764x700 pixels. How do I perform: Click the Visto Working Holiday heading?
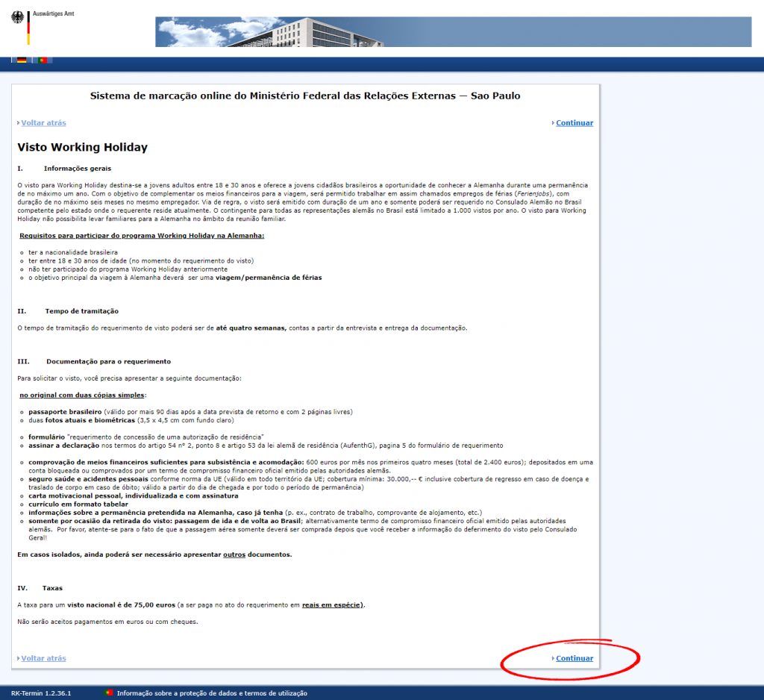point(82,148)
